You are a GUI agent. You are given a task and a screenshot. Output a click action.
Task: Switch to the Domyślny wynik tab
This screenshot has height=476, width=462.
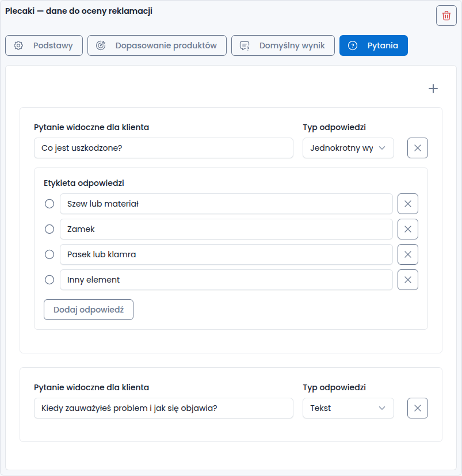[x=283, y=45]
